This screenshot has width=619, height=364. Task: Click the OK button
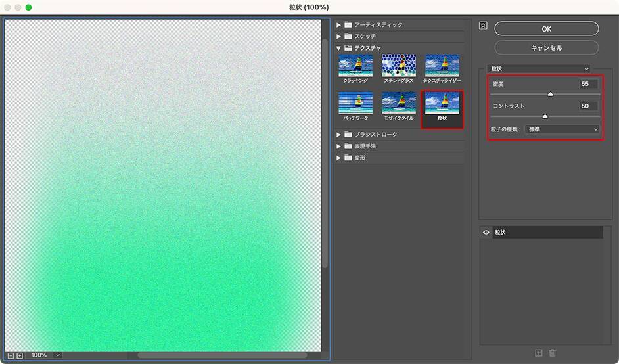coord(546,29)
